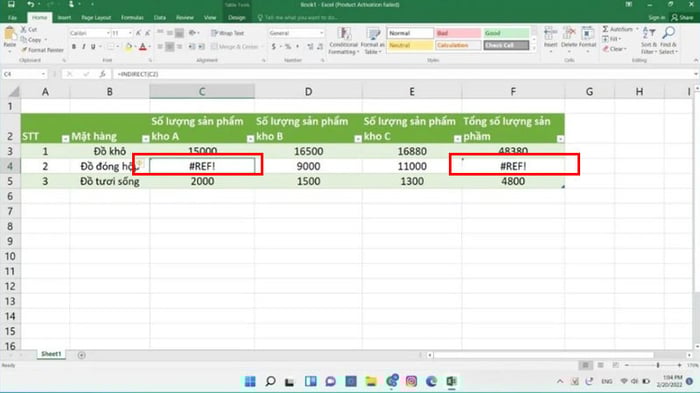Apply Bold formatting
This screenshot has width=700, height=393.
74,46
